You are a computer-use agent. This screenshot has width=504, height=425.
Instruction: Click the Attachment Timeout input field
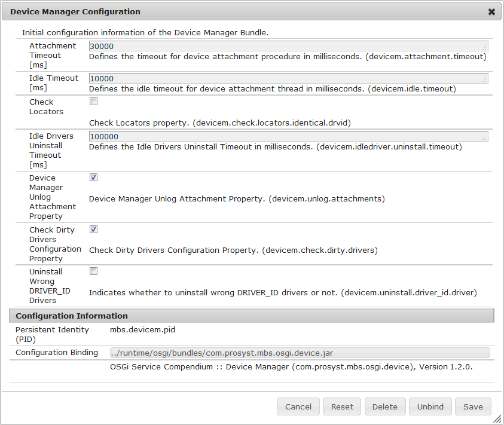pos(287,47)
